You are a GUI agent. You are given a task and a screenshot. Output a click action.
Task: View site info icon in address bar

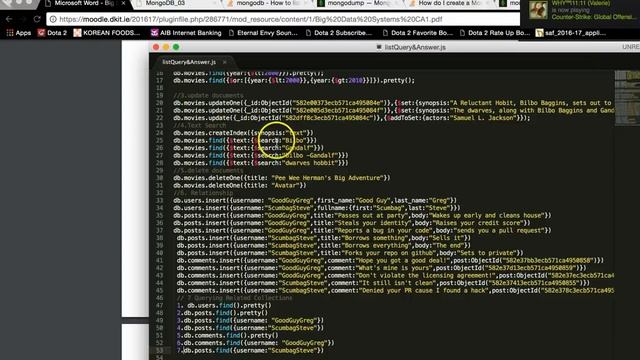(53, 19)
